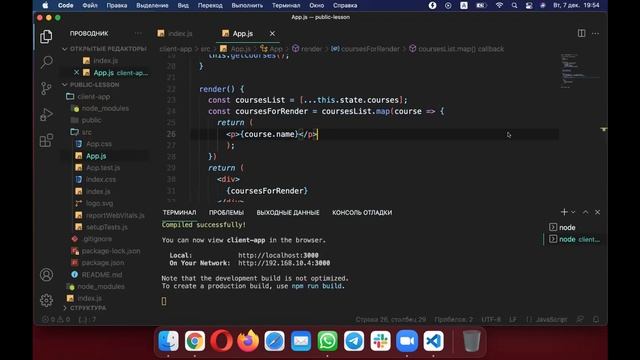
Task: Open package.json in the file tree
Action: pyautogui.click(x=103, y=263)
